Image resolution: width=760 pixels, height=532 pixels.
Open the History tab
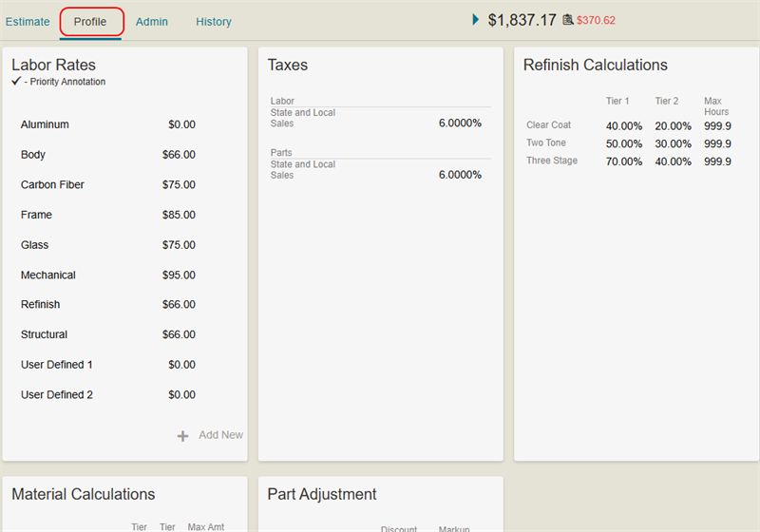[x=214, y=22]
